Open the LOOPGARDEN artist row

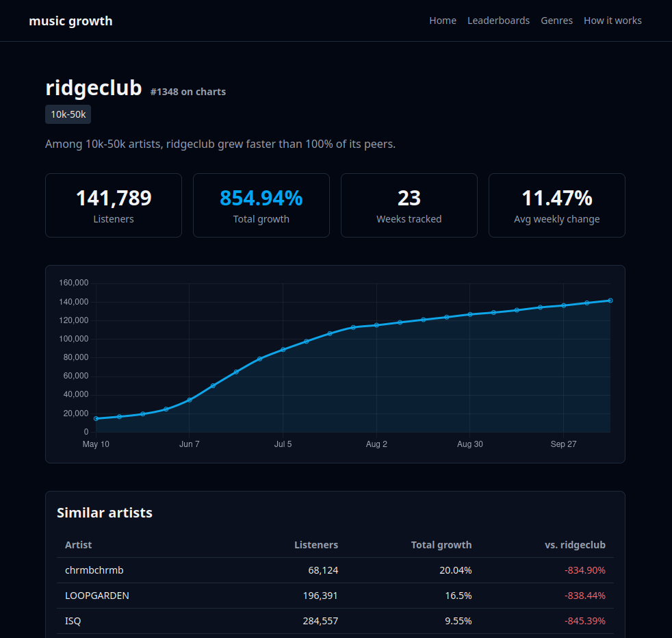click(335, 596)
